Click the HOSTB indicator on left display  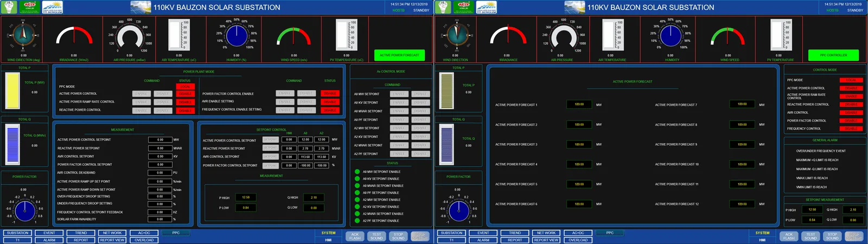[x=399, y=10]
